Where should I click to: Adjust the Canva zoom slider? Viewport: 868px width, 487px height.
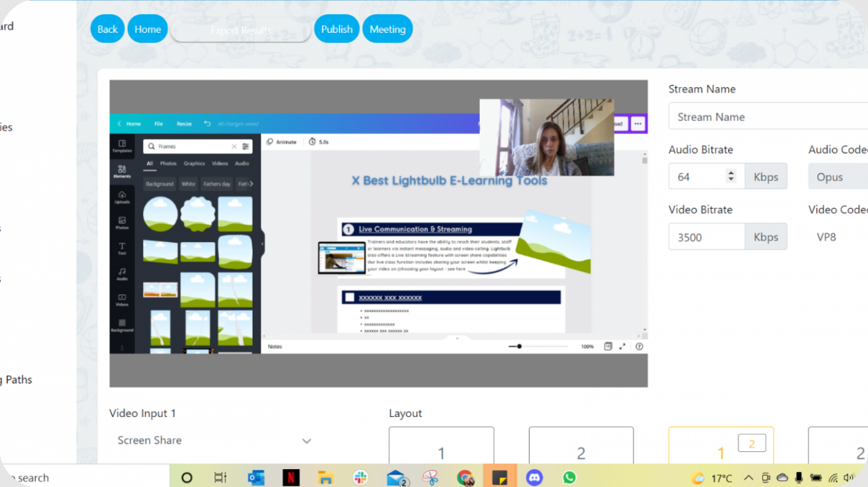[x=519, y=346]
